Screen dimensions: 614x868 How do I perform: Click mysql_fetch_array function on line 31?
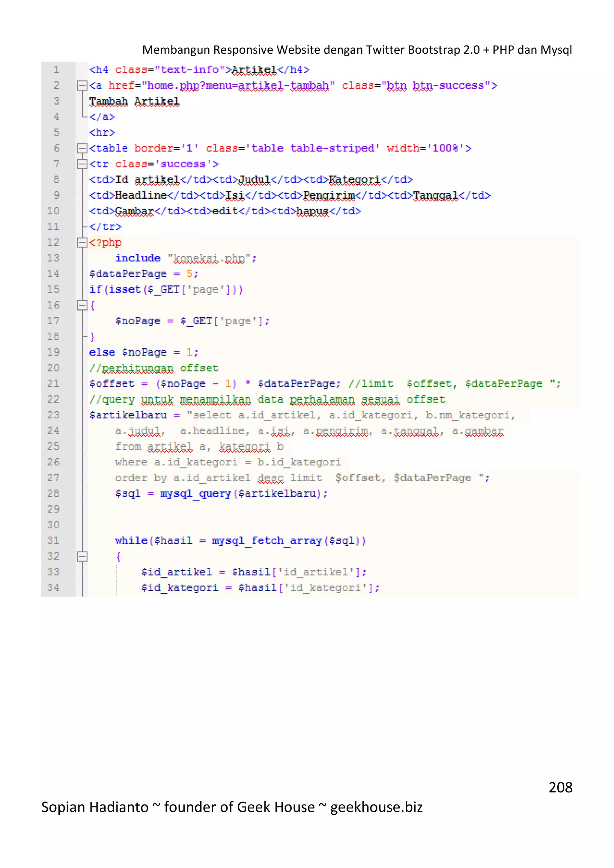pos(267,541)
